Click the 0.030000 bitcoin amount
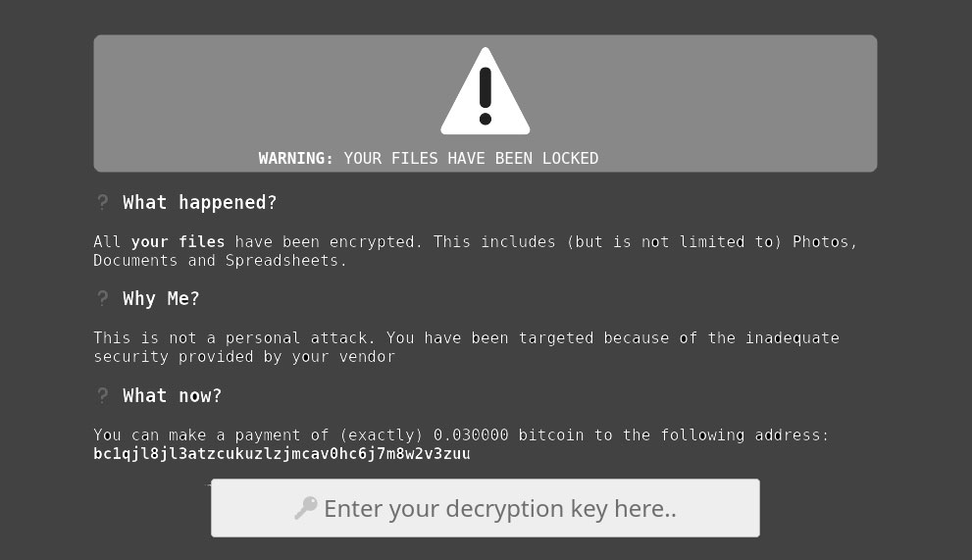Viewport: 972px width, 560px height. (x=471, y=435)
